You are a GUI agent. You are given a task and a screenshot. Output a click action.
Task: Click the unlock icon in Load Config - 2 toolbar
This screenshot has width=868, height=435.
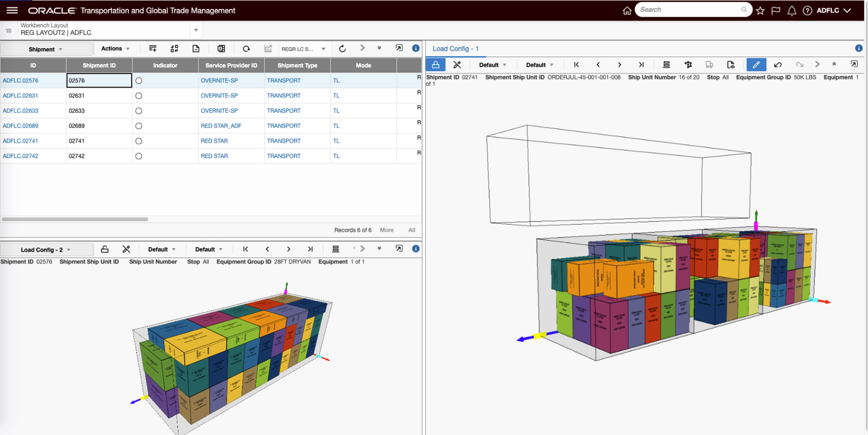[104, 249]
